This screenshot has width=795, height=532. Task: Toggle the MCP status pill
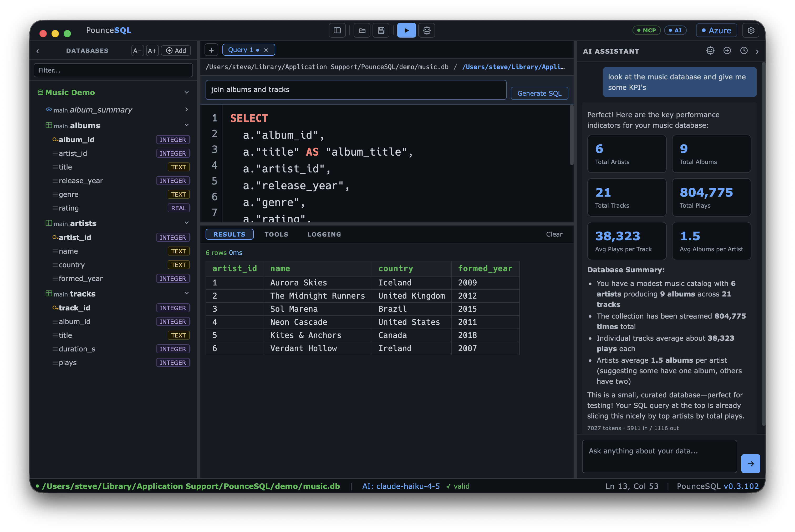646,30
